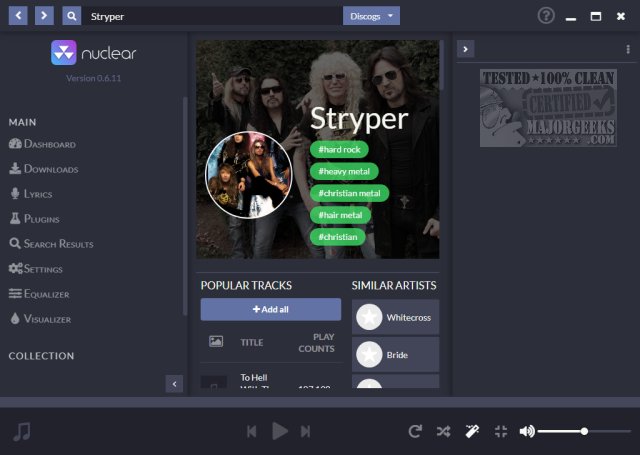Image resolution: width=640 pixels, height=455 pixels.
Task: Go to Search Results
Action: tap(51, 244)
